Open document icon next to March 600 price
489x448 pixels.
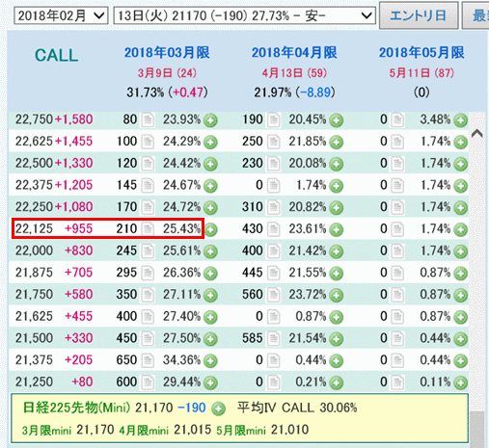coord(148,382)
